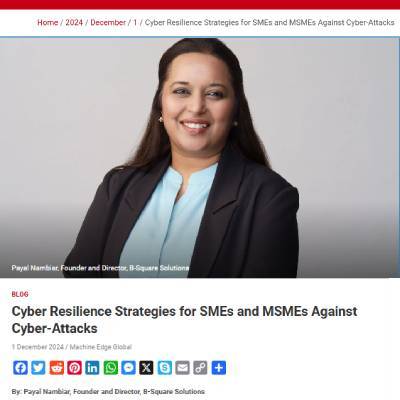Open Machine Edge Global author link
The height and width of the screenshot is (400, 400).
coord(101,347)
